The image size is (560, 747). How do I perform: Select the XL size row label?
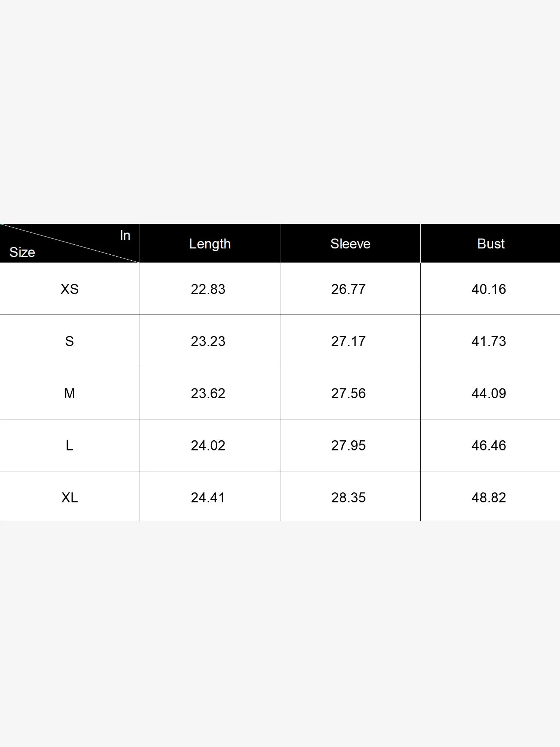(69, 498)
